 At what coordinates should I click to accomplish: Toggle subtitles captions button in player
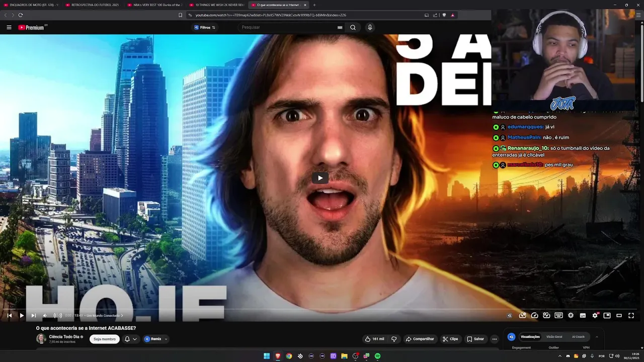(x=583, y=315)
